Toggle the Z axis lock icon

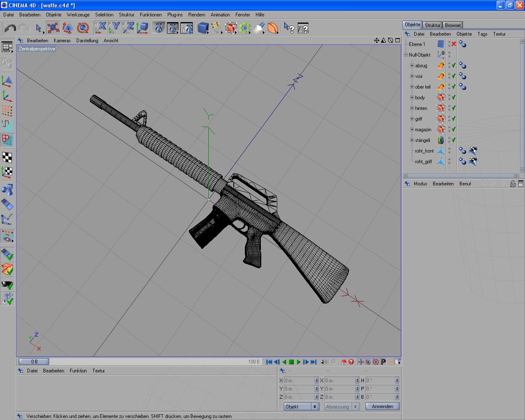(x=129, y=28)
